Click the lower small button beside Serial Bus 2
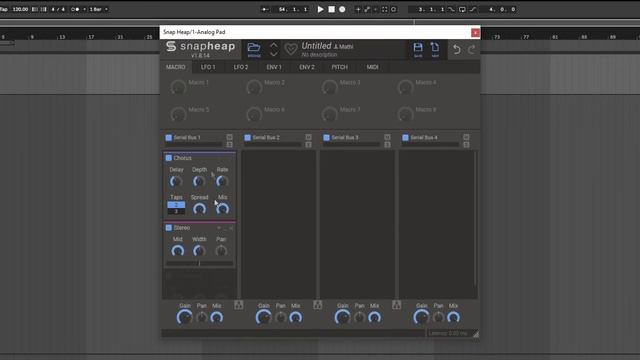The height and width of the screenshot is (360, 640). (x=308, y=144)
